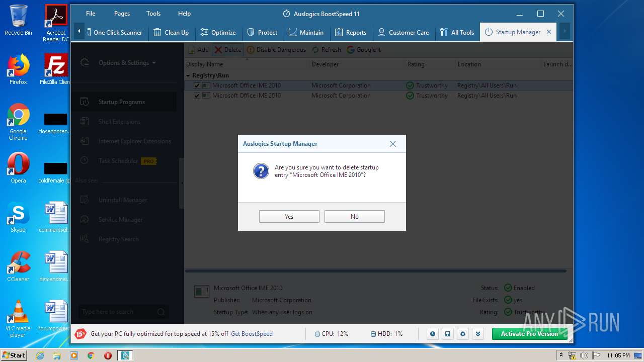Click the Delete toolbar button
The height and width of the screenshot is (362, 644).
[x=228, y=50]
